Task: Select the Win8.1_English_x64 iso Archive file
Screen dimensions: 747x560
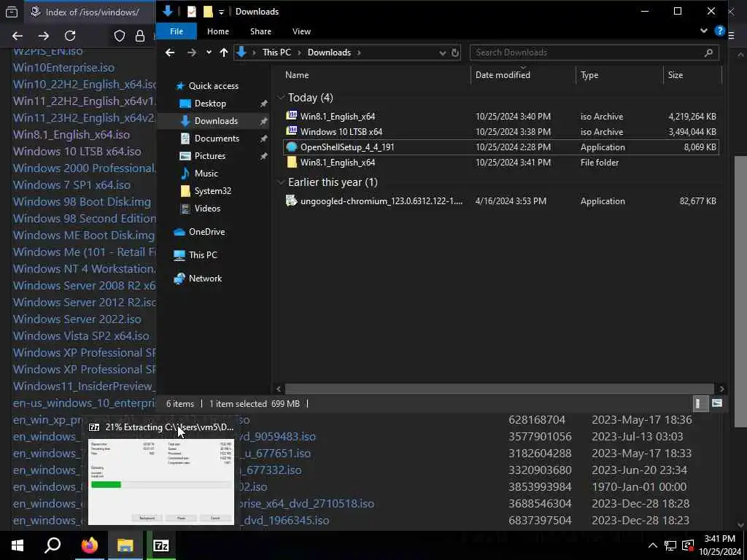Action: [500, 117]
